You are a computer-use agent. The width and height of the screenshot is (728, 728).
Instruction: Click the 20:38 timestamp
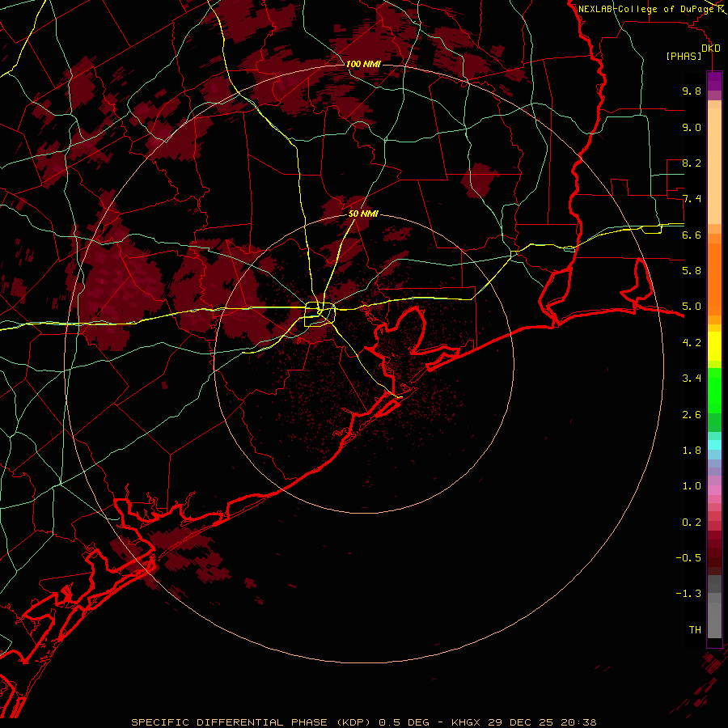578,722
